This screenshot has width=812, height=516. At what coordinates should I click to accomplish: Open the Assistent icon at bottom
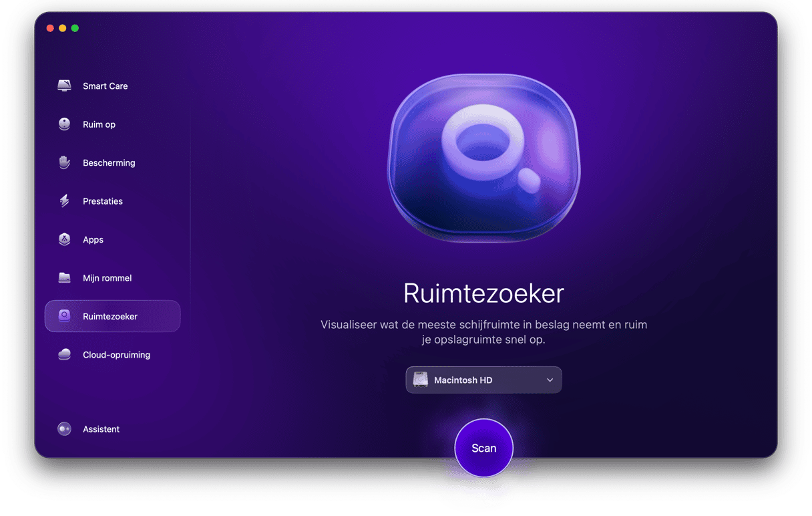tap(64, 429)
